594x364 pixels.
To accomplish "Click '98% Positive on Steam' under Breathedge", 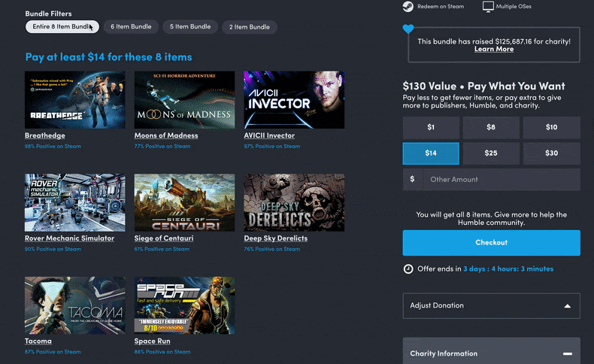I will click(x=53, y=146).
